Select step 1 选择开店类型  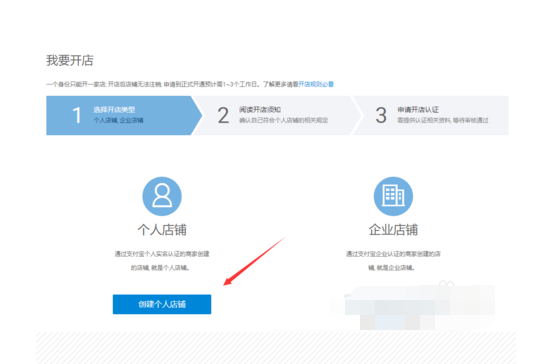click(x=123, y=115)
